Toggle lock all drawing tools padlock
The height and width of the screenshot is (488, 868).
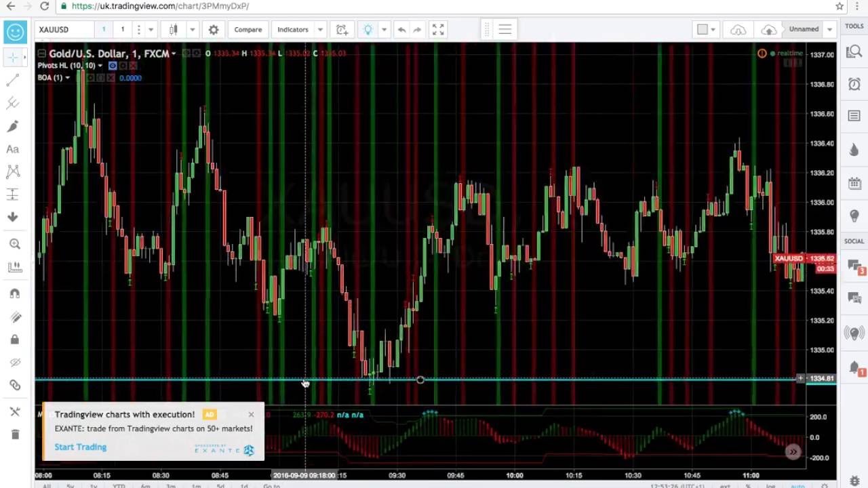coord(15,340)
